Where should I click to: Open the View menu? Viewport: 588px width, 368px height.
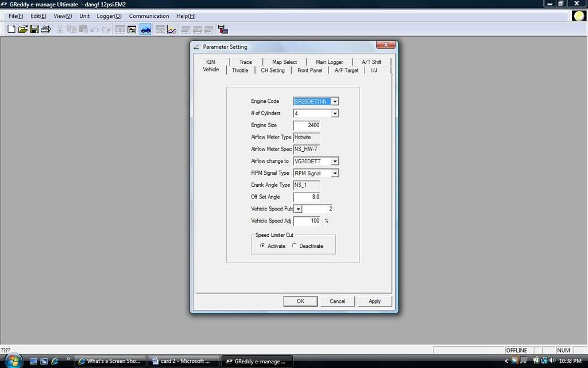click(63, 16)
